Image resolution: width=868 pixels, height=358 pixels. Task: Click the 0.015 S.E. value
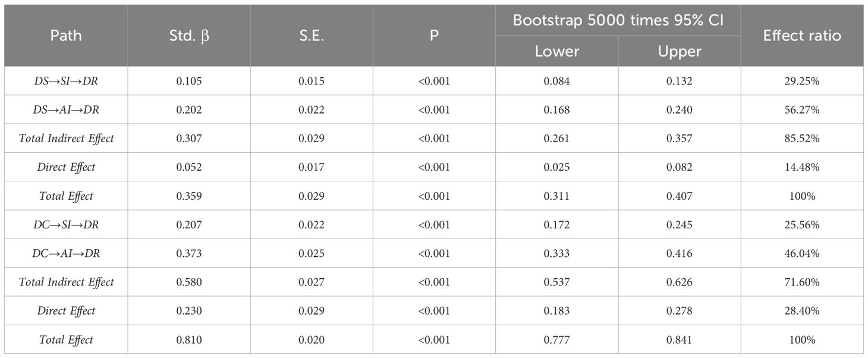[x=311, y=81]
